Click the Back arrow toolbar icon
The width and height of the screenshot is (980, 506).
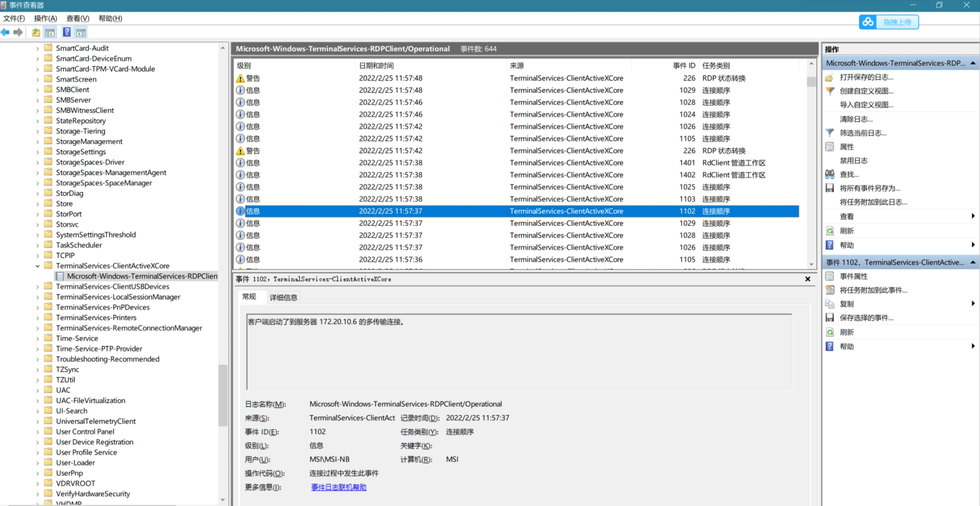pos(5,32)
